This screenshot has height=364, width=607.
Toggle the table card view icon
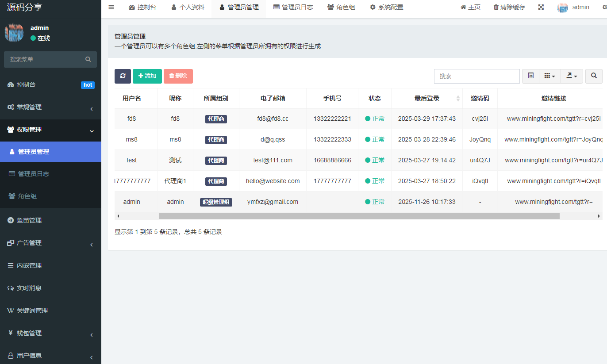pyautogui.click(x=530, y=76)
